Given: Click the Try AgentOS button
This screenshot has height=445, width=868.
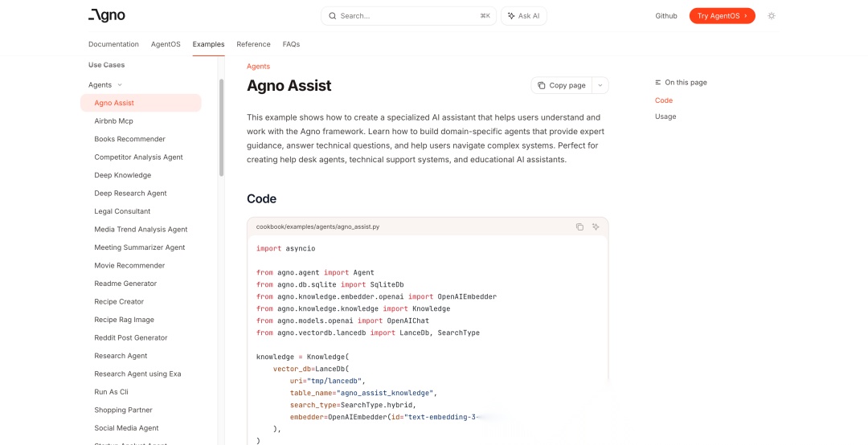Looking at the screenshot, I should point(722,16).
